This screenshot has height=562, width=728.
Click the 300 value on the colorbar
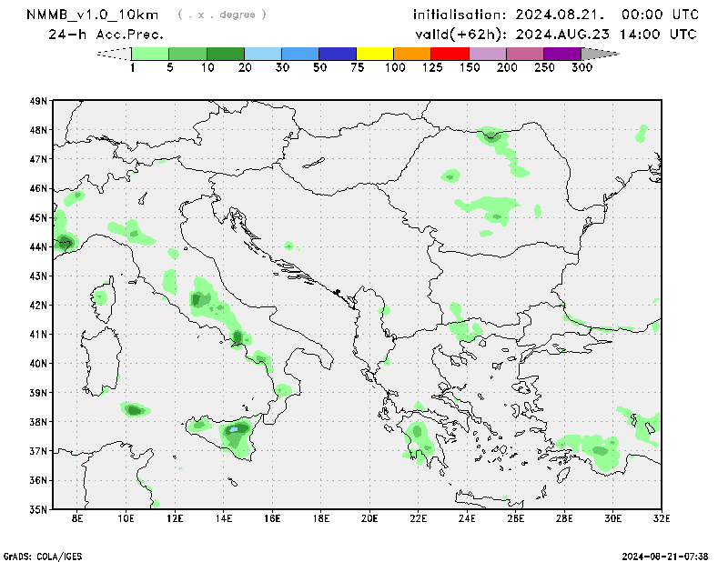coord(581,68)
